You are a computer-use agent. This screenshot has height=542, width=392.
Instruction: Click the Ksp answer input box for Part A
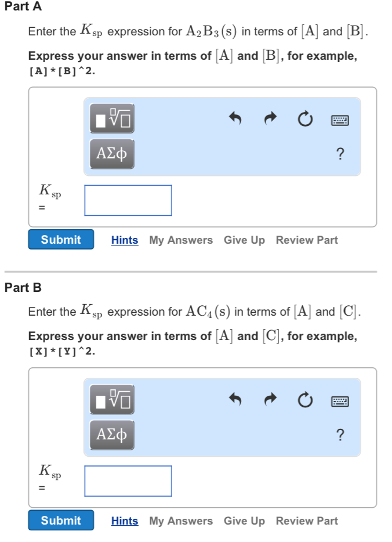pyautogui.click(x=128, y=200)
